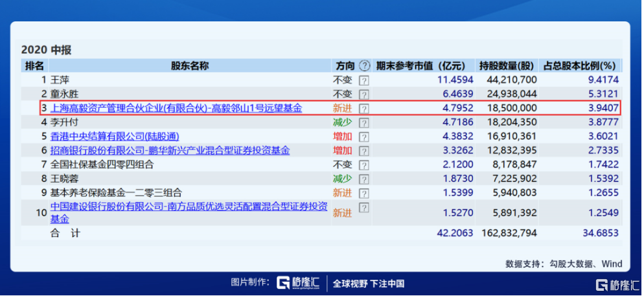Click percentage value 1.7422
Image resolution: width=644 pixels, height=296 pixels.
coord(603,165)
